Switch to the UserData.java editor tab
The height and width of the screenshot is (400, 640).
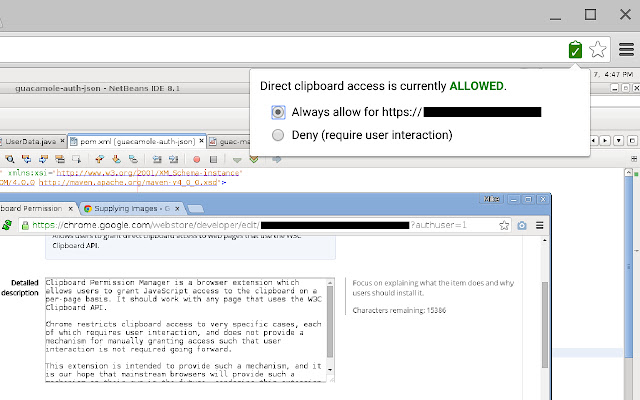31,142
